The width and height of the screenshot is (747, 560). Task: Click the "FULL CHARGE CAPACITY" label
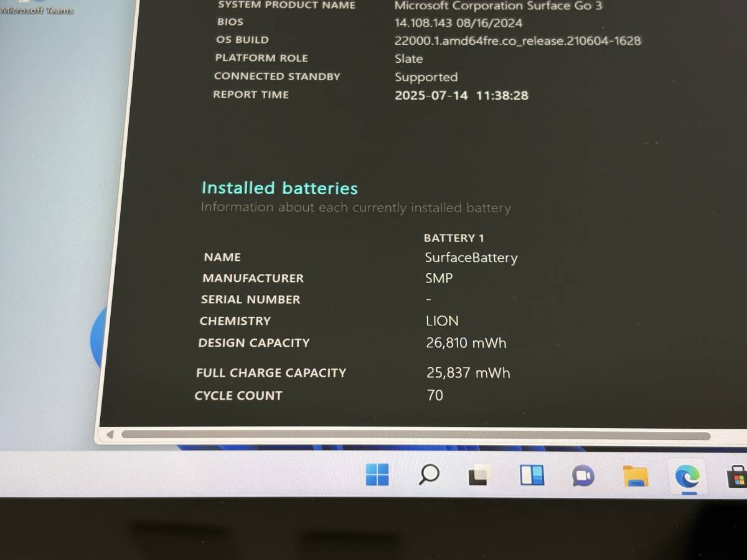[x=271, y=373]
